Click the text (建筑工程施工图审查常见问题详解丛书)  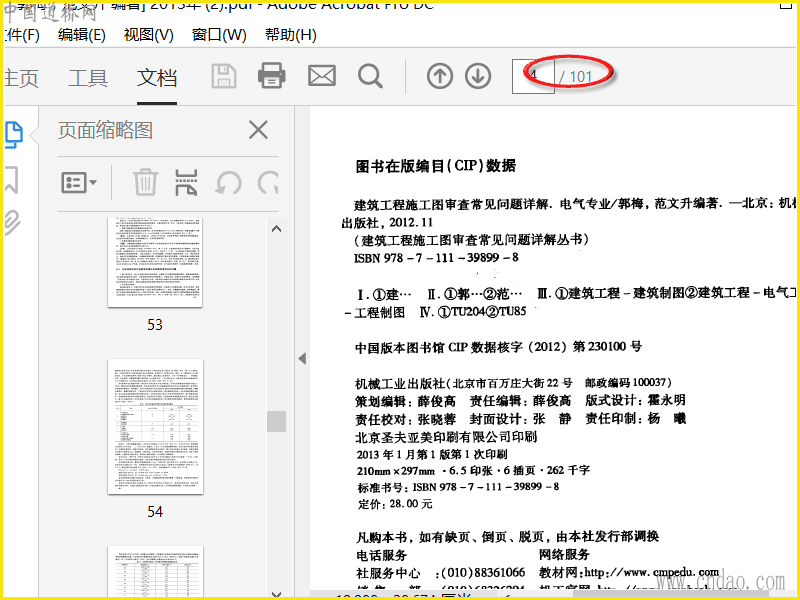471,239
